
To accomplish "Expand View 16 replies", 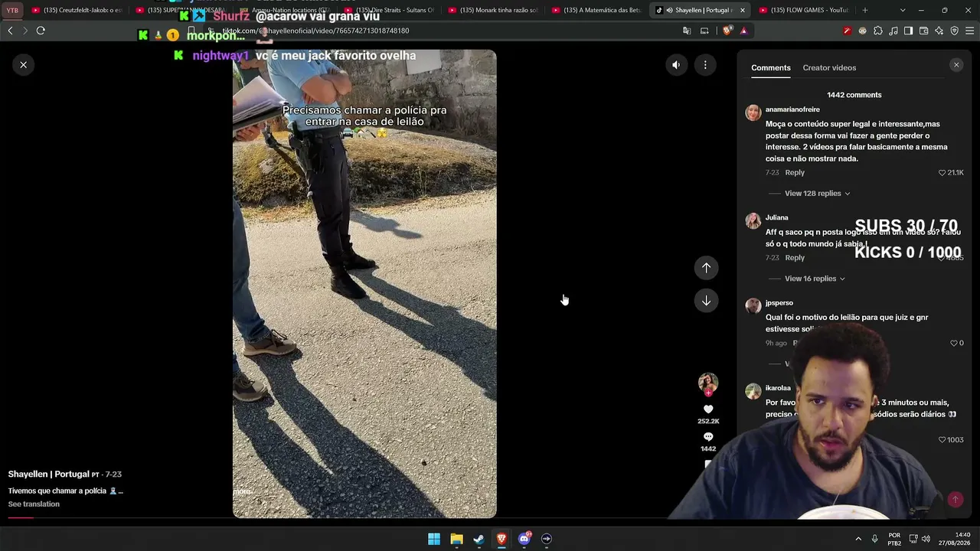I will pyautogui.click(x=815, y=279).
